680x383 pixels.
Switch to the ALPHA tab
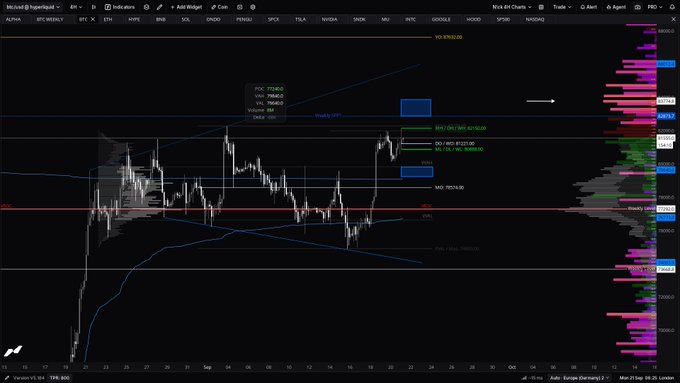tap(13, 20)
